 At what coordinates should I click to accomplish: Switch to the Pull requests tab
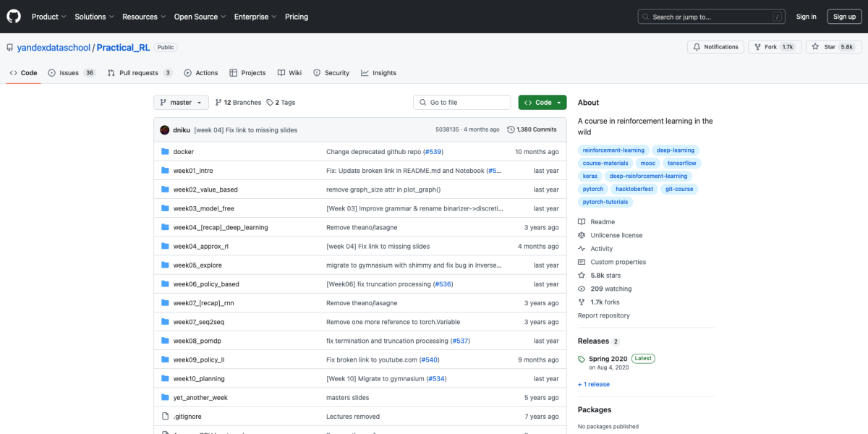[x=139, y=73]
